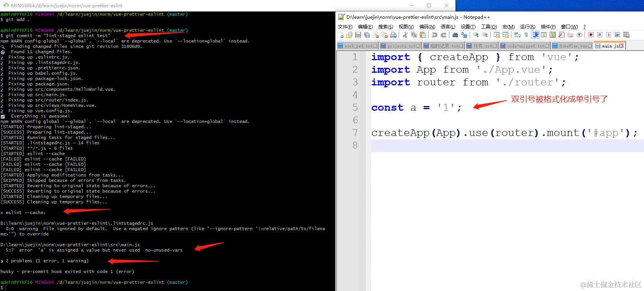
Task: Switch to the 临时记录.txt tab
Action: pyautogui.click(x=443, y=46)
